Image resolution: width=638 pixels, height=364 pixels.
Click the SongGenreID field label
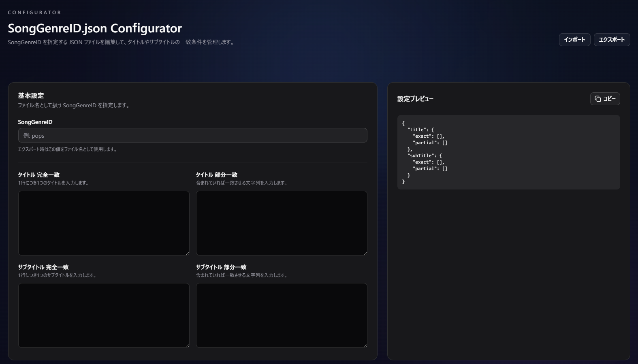coord(35,122)
